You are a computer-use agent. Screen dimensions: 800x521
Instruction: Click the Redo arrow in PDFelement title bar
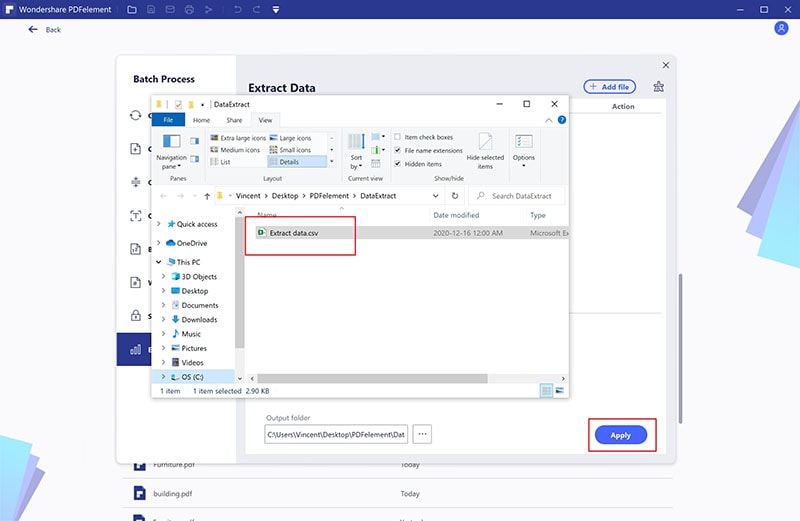[x=257, y=9]
